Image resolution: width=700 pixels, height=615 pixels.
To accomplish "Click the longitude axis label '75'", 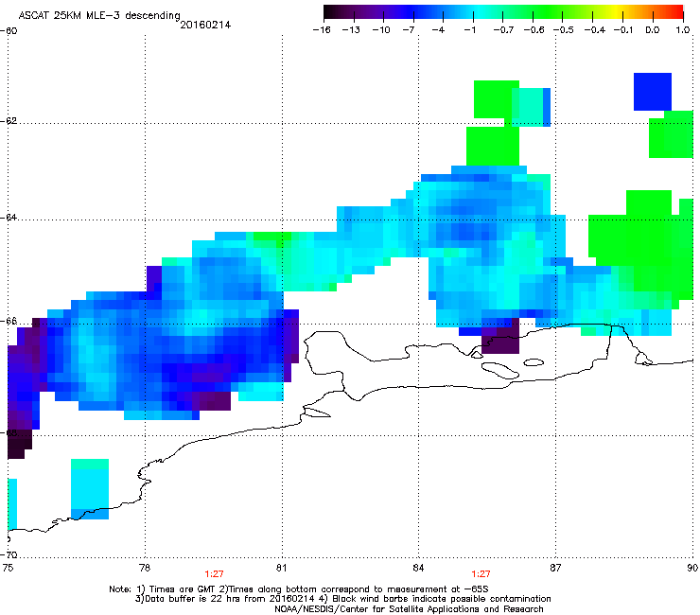I will coord(8,568).
